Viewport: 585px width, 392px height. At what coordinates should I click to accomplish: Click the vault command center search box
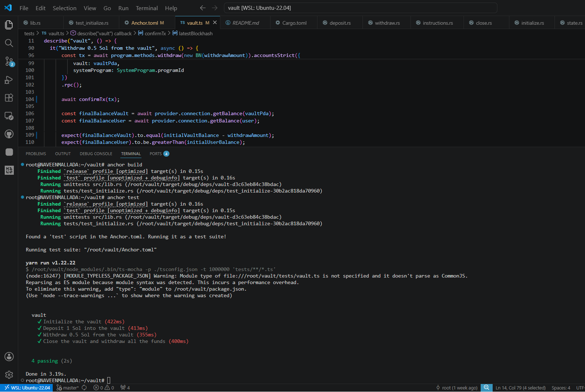pos(361,8)
